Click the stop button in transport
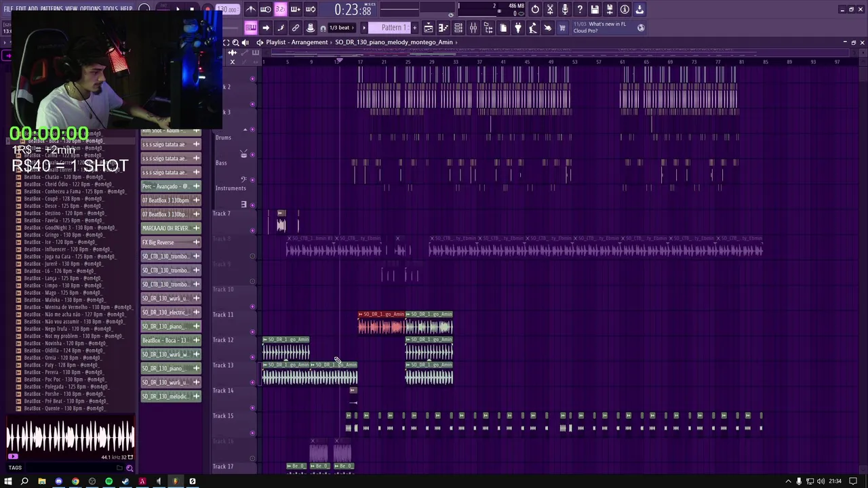The height and width of the screenshot is (488, 868). (x=193, y=9)
